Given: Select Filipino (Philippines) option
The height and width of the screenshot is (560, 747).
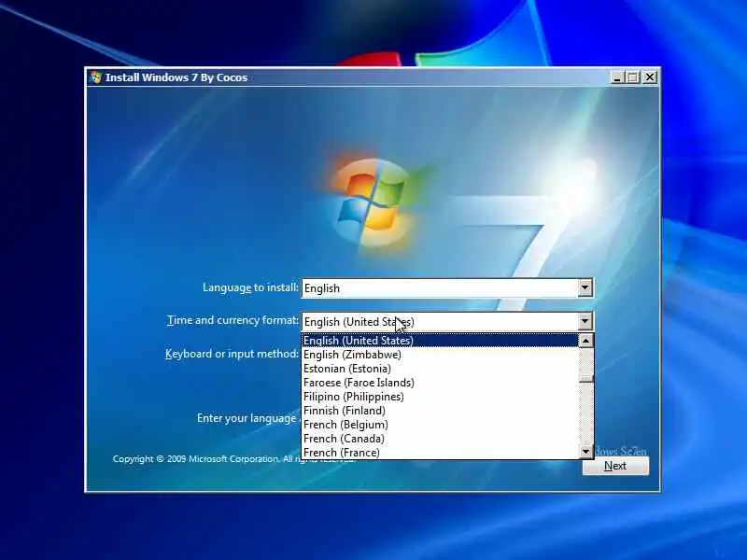Looking at the screenshot, I should [440, 397].
